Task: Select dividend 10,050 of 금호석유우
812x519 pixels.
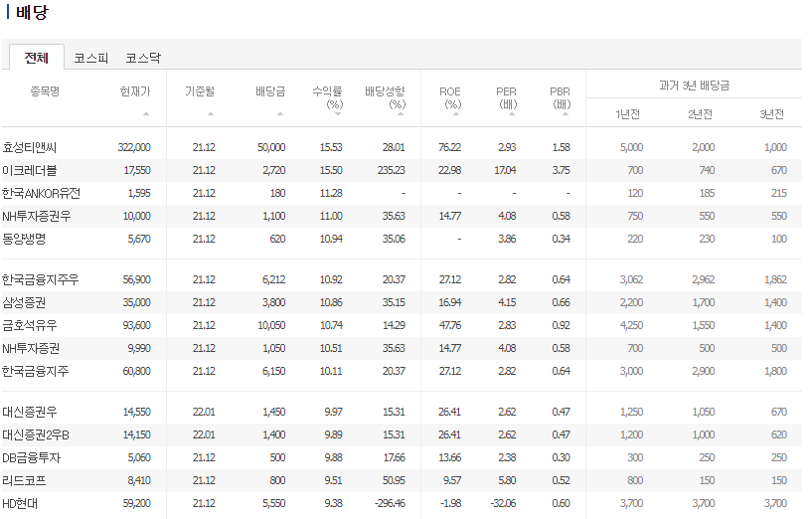Action: click(271, 325)
